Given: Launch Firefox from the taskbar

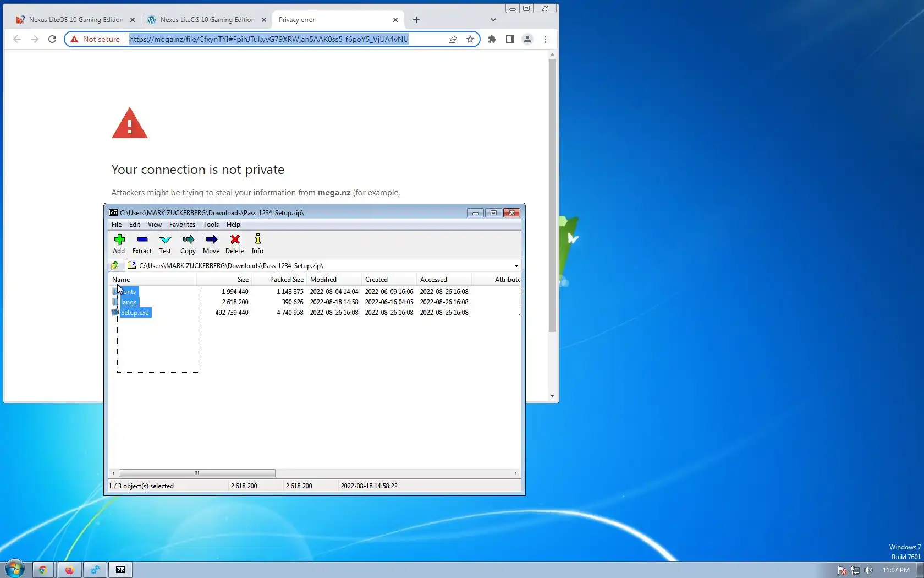Looking at the screenshot, I should 69,570.
